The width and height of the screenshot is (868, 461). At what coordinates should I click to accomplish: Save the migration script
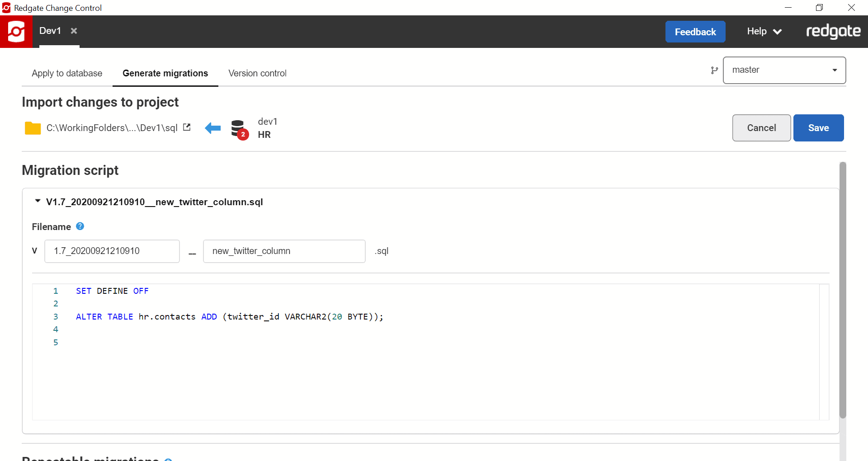pos(819,128)
